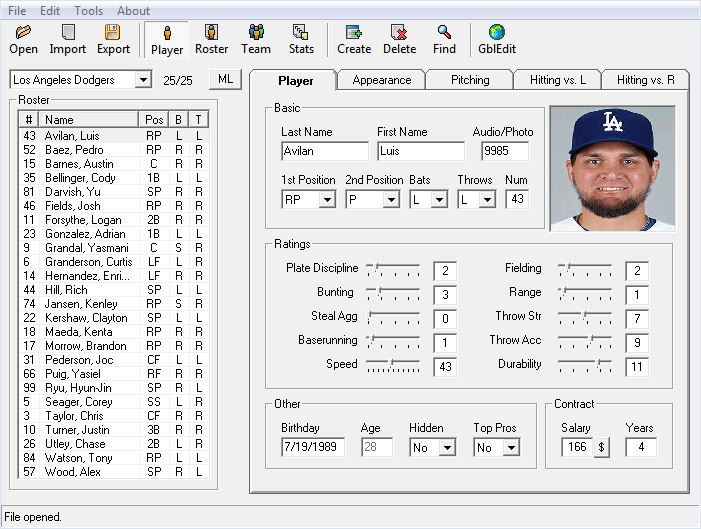Open the Find tool icon
Image resolution: width=701 pixels, height=529 pixels.
pyautogui.click(x=444, y=39)
